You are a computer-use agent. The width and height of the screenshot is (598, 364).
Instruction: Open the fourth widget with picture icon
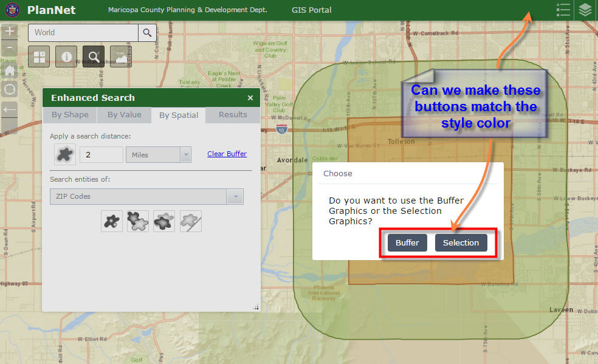click(120, 57)
